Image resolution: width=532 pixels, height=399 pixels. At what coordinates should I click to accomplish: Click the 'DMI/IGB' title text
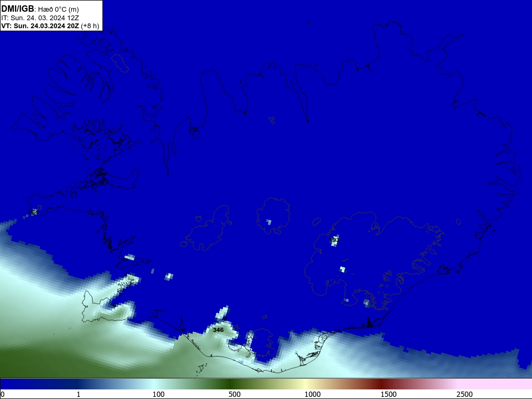point(18,9)
